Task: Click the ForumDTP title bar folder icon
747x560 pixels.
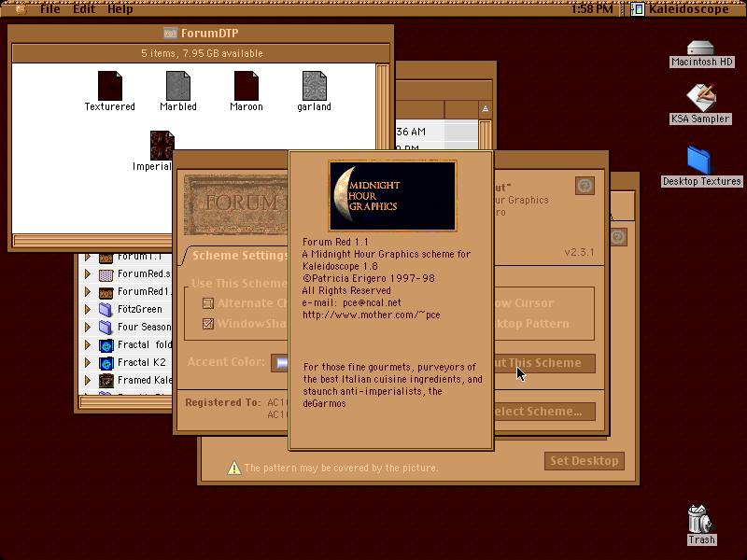Action: pyautogui.click(x=170, y=33)
